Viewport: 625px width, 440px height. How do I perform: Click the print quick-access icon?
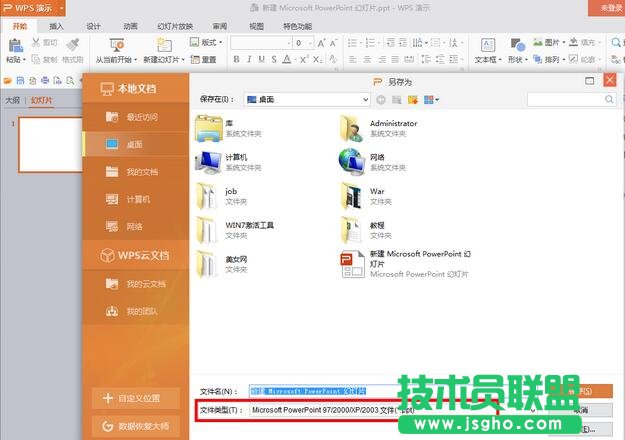(45, 81)
